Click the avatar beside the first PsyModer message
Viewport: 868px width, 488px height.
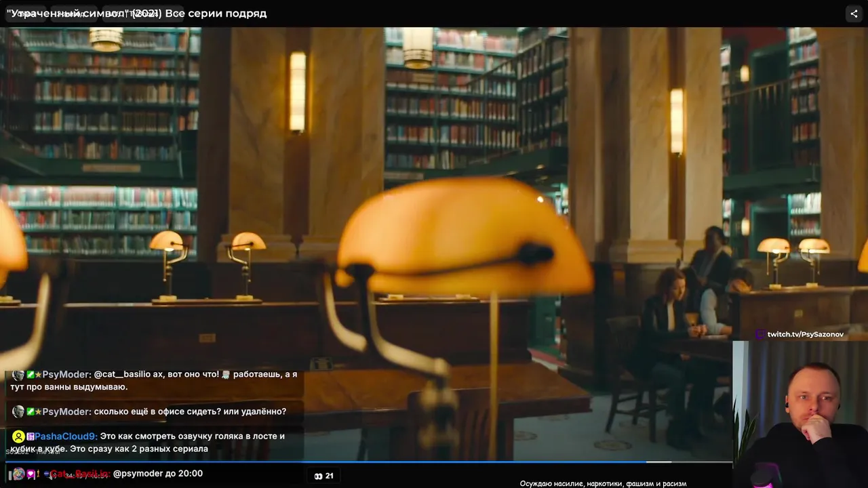[18, 375]
